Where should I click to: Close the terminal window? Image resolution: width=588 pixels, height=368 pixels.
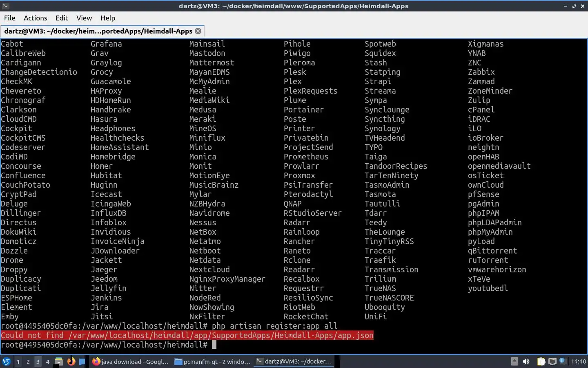click(x=583, y=6)
